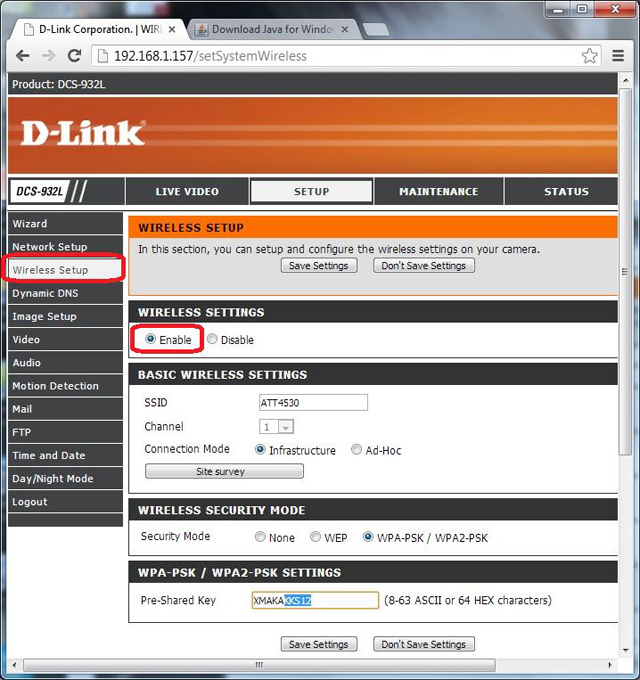Open the MAINTENANCE tab
Viewport: 640px width, 680px height.
(x=438, y=191)
